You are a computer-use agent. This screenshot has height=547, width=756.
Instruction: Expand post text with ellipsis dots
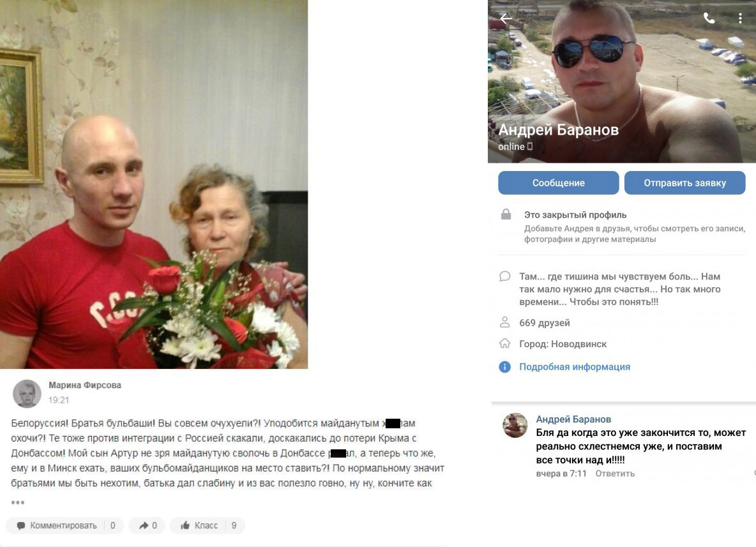coord(18,503)
